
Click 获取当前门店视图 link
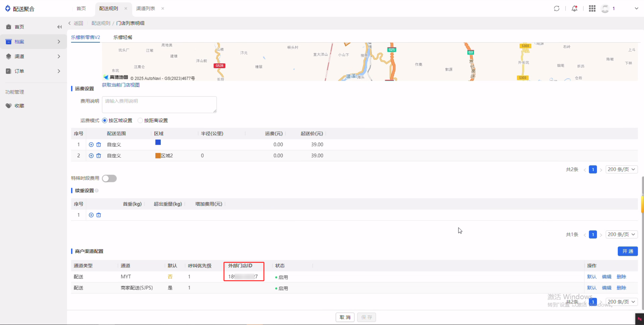pyautogui.click(x=121, y=85)
